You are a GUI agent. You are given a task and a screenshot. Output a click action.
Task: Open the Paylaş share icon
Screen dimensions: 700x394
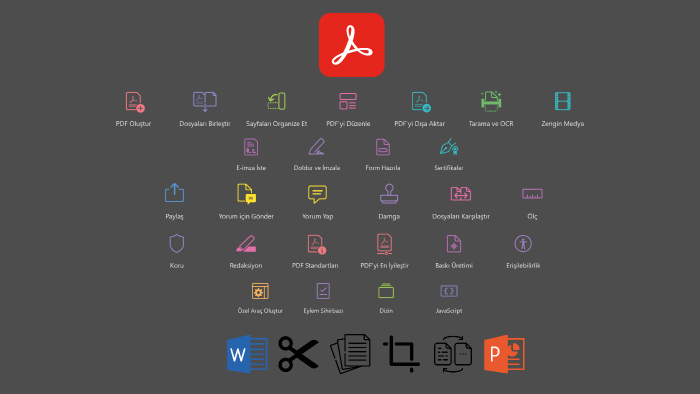[175, 193]
